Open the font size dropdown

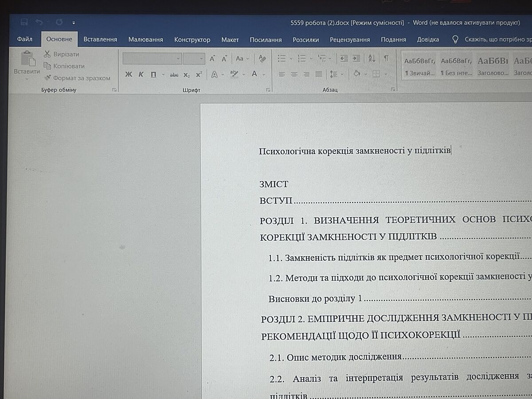click(x=202, y=59)
